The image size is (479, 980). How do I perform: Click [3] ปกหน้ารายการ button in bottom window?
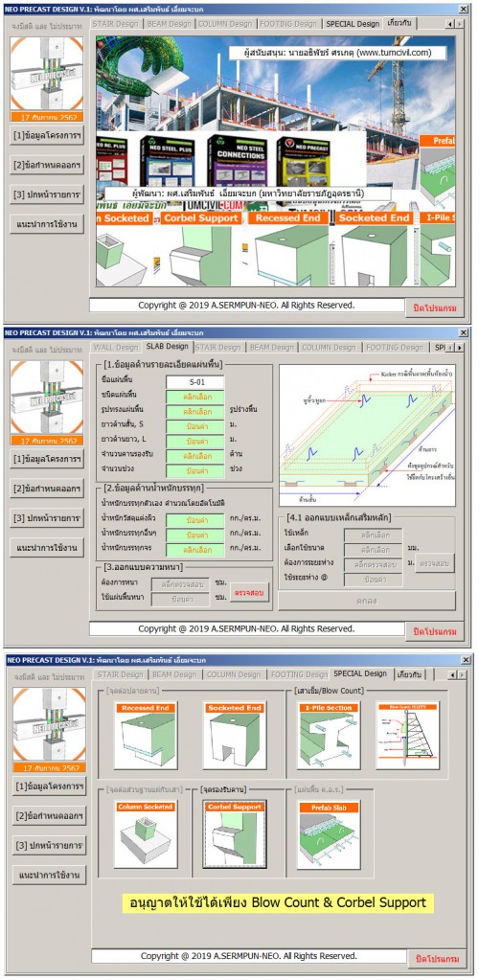coord(50,846)
